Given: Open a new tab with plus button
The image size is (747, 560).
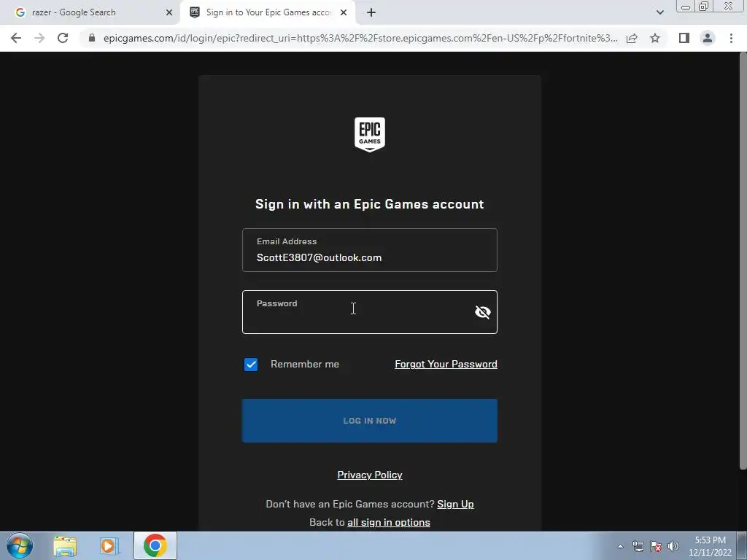Looking at the screenshot, I should pos(371,13).
